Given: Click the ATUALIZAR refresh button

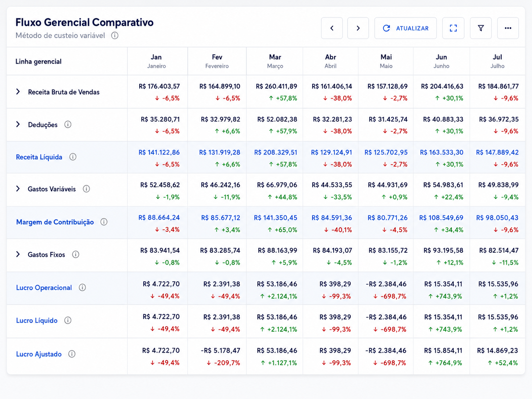Looking at the screenshot, I should 406,28.
